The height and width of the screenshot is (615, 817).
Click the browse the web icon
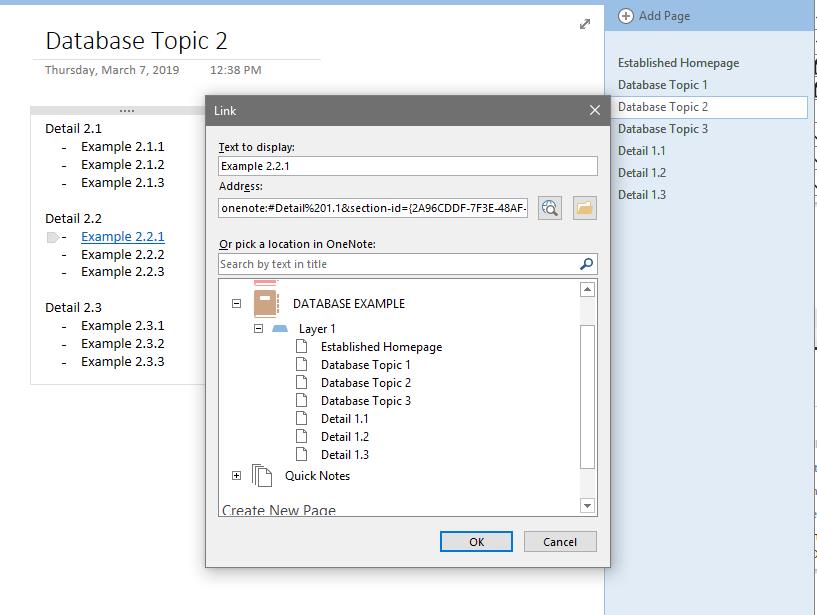point(549,208)
